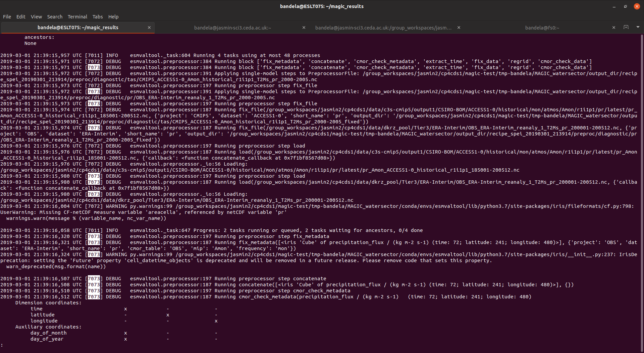Click the window title 'bandela@ESLT075: ~/magic_results'
The width and height of the screenshot is (644, 353).
[x=322, y=6]
